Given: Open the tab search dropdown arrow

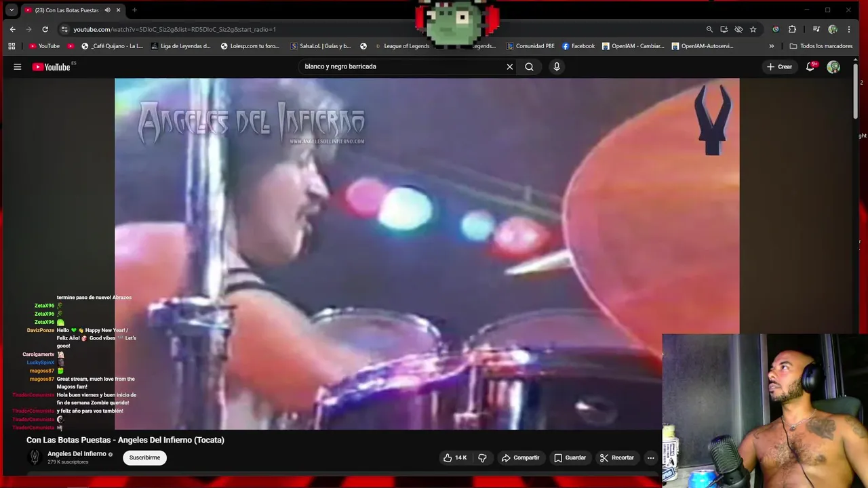Looking at the screenshot, I should point(12,10).
